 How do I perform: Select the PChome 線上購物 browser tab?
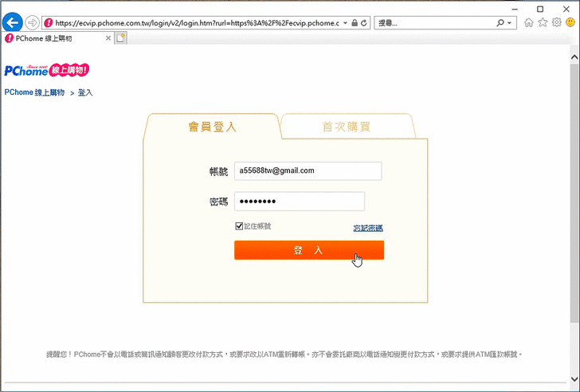click(57, 38)
